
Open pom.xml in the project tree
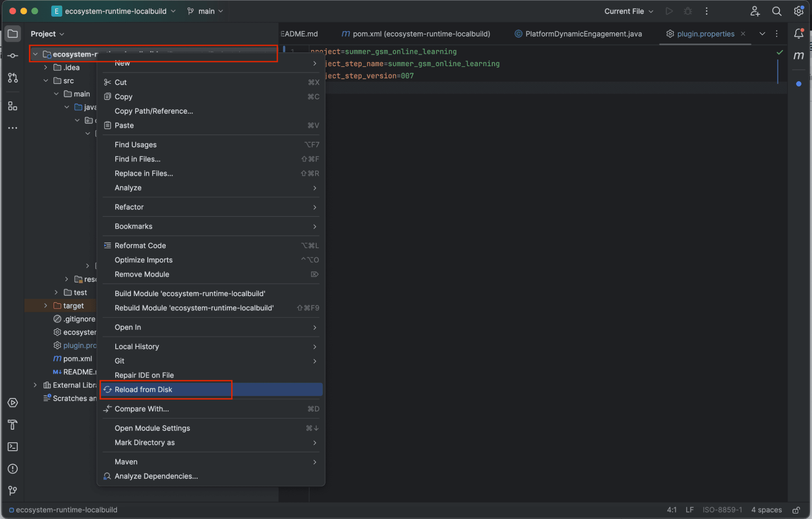click(77, 359)
